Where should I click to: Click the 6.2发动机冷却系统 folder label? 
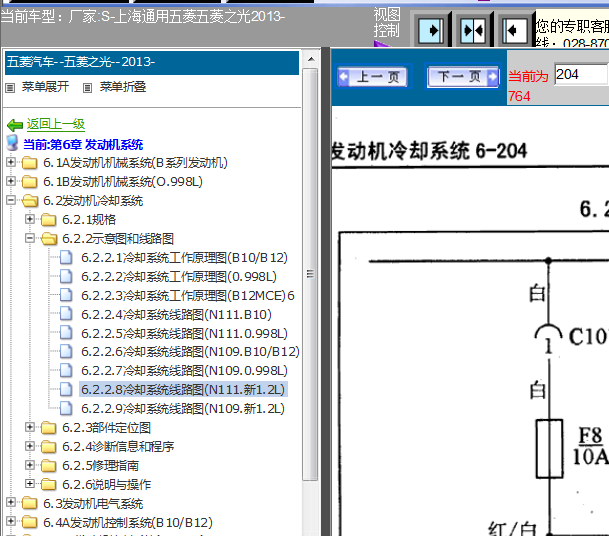pos(93,201)
